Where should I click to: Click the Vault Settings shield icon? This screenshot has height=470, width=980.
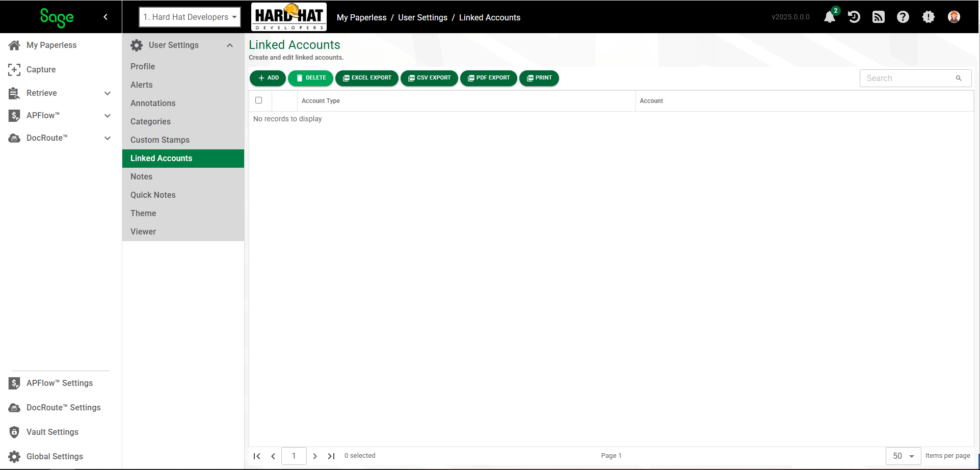[14, 432]
